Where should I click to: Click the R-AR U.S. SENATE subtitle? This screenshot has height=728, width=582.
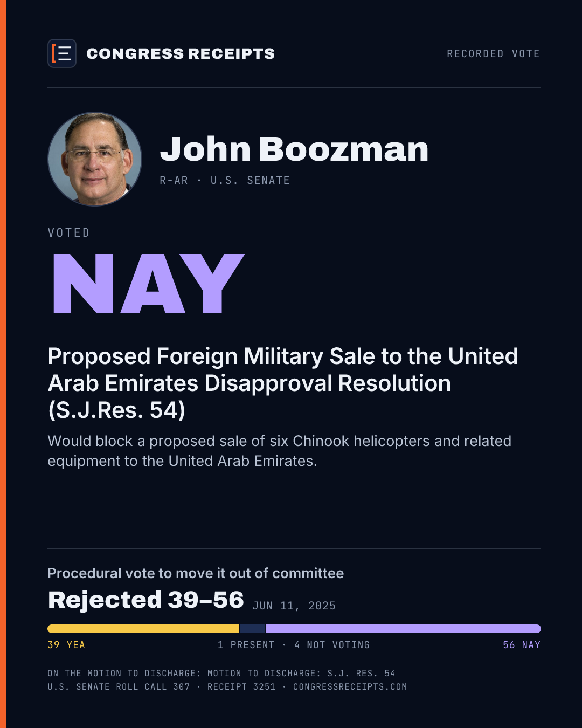225,180
